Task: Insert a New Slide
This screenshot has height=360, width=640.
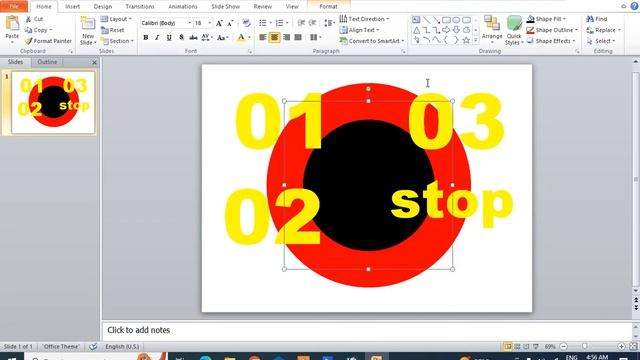Action: (x=88, y=31)
